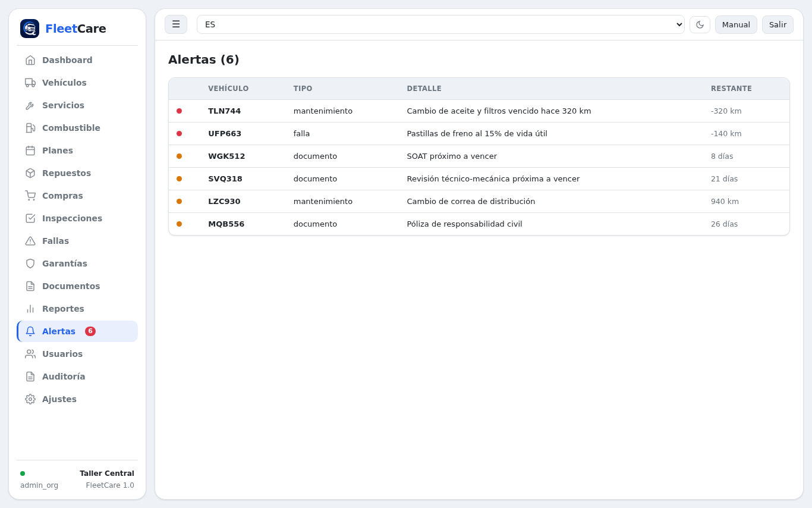Click the Garantías shield icon

[x=30, y=264]
